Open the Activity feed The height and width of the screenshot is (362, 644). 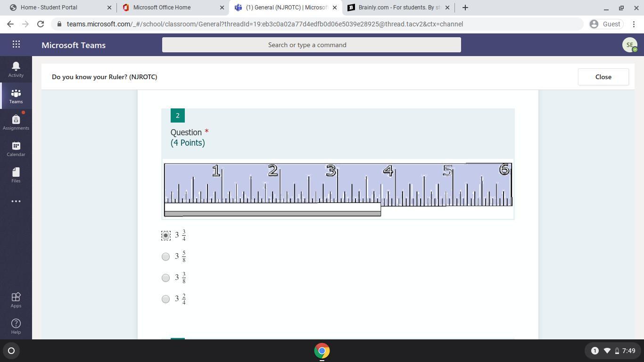(x=16, y=69)
